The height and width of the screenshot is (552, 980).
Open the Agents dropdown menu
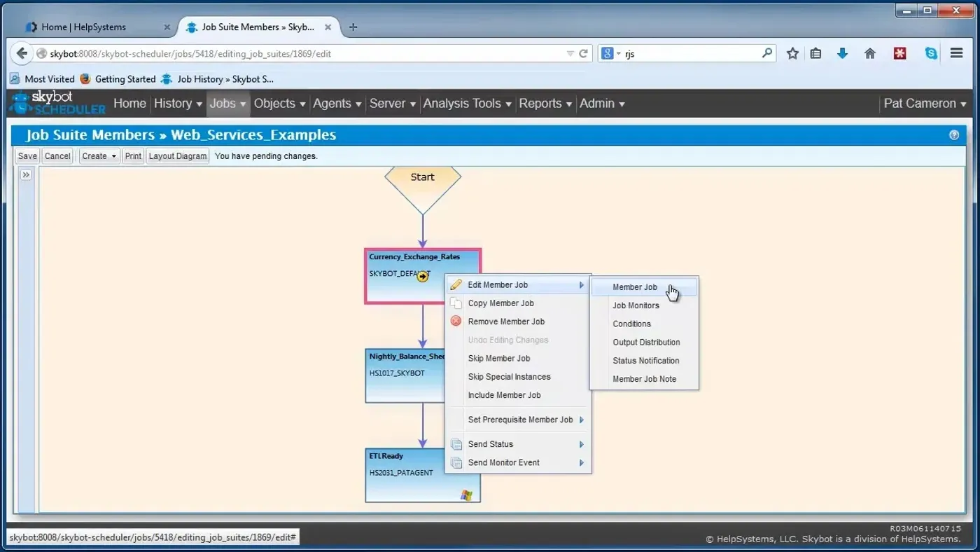point(337,104)
